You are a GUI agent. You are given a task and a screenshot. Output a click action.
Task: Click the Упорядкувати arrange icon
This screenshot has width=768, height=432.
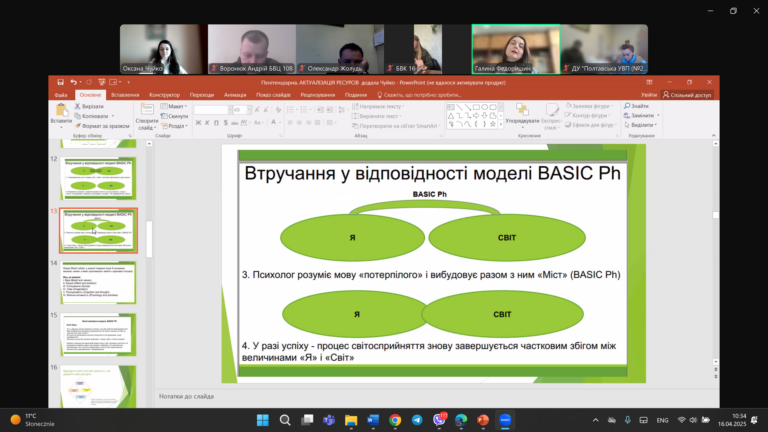[x=522, y=114]
